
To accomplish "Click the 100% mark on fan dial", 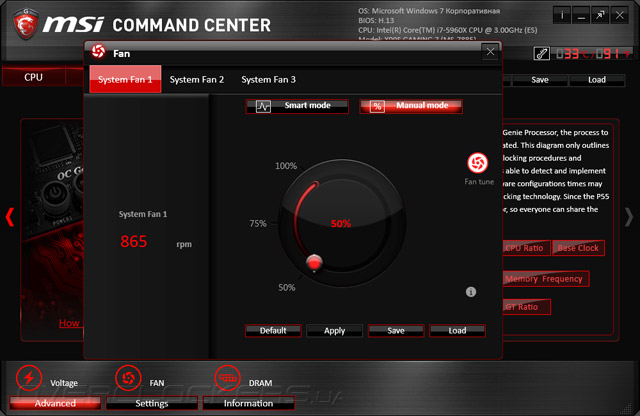I will (x=286, y=166).
